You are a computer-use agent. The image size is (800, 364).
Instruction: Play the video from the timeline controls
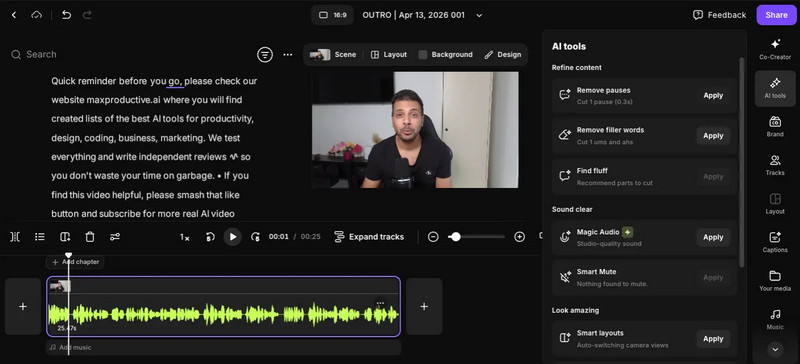point(233,237)
